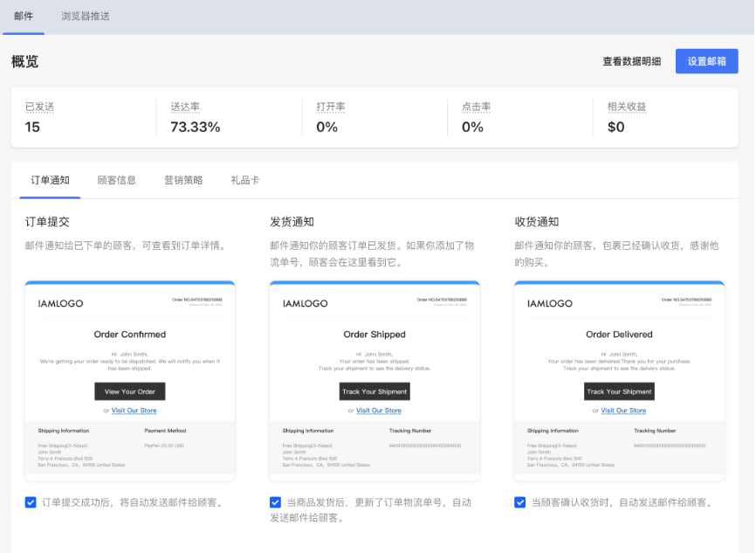The height and width of the screenshot is (553, 756).
Task: Click Payment Method in the Order Confirmed template
Action: point(165,431)
